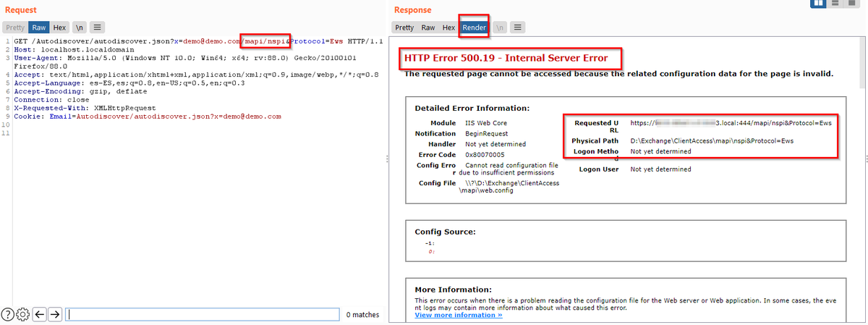Select combined tabbed layout icon
Viewport: 868px width, 325px height.
pos(854,4)
